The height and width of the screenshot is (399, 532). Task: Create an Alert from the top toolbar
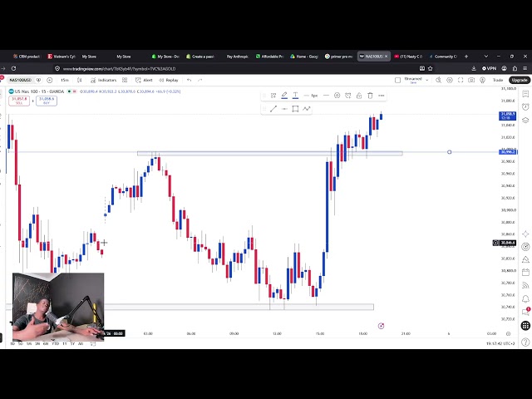coord(144,80)
